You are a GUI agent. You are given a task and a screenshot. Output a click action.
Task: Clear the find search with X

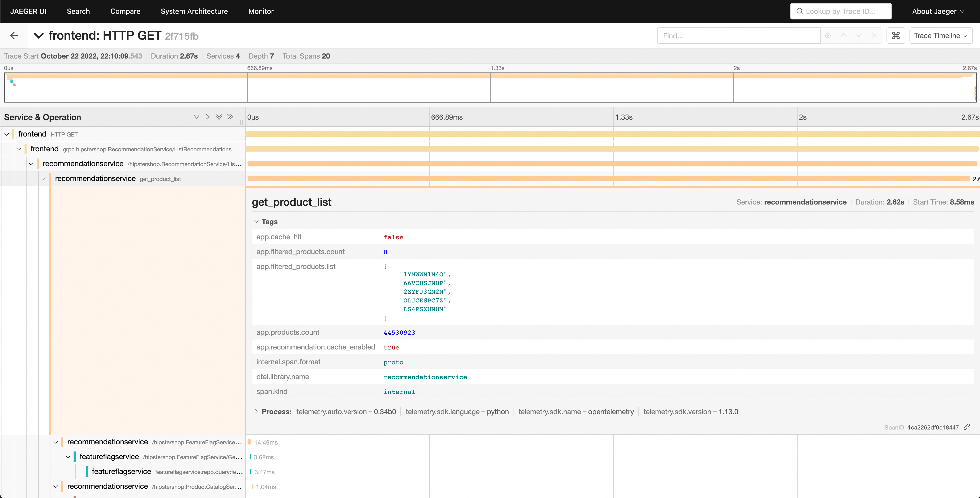click(x=874, y=36)
